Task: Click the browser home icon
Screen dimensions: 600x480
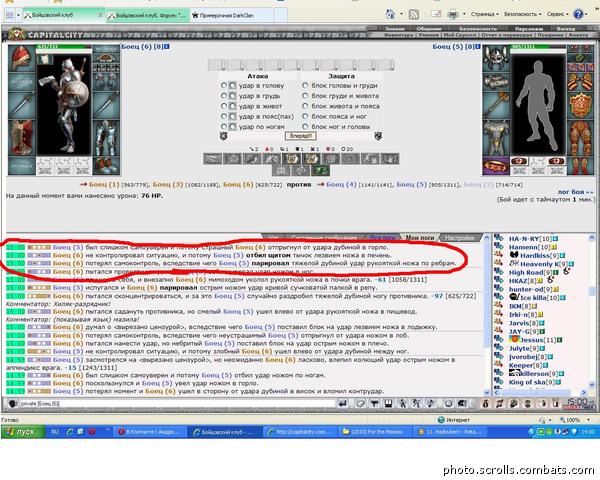Action: 390,14
